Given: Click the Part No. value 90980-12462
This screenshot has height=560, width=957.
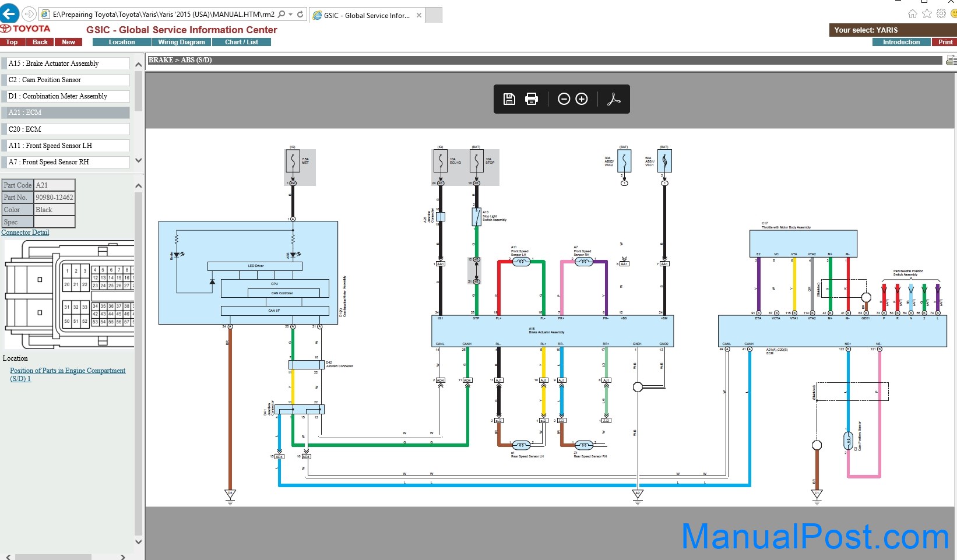Looking at the screenshot, I should 55,198.
